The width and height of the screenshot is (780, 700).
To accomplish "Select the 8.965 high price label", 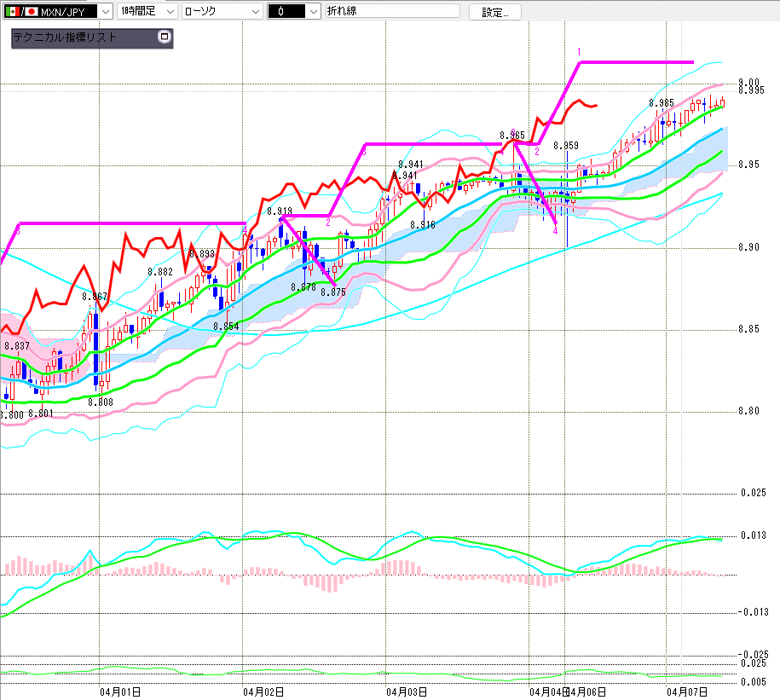I will [x=512, y=135].
